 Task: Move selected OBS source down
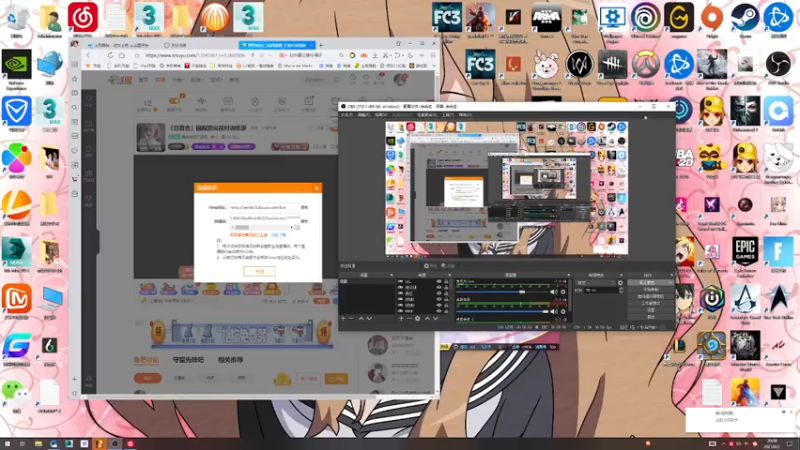coord(435,318)
